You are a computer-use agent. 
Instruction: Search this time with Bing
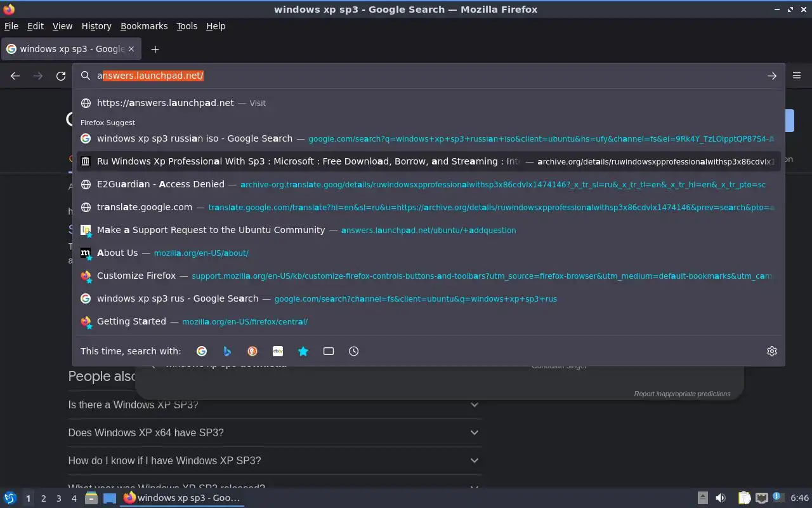point(227,351)
